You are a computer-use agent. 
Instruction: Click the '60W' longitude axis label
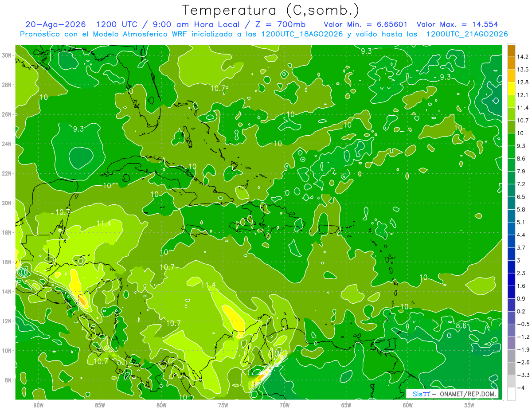tap(408, 405)
